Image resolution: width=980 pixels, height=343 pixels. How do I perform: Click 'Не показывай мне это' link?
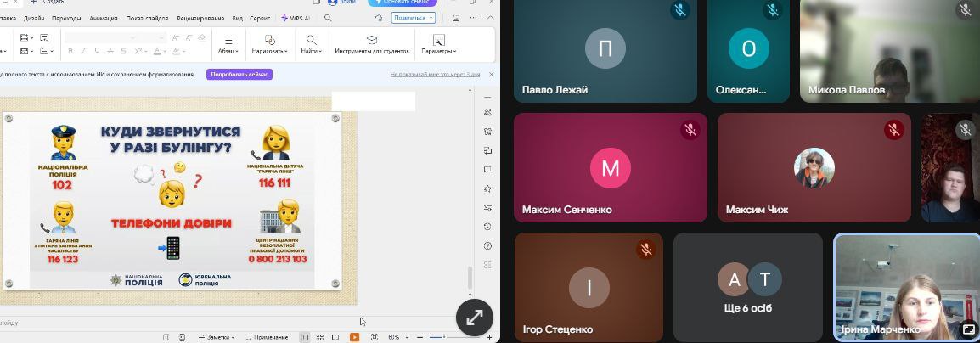431,75
